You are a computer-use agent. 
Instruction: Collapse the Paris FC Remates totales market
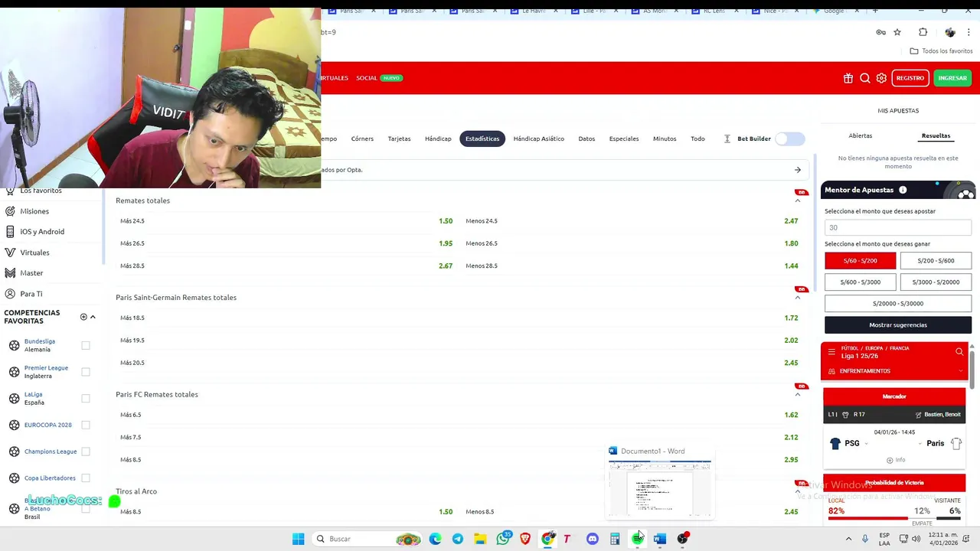click(x=797, y=395)
